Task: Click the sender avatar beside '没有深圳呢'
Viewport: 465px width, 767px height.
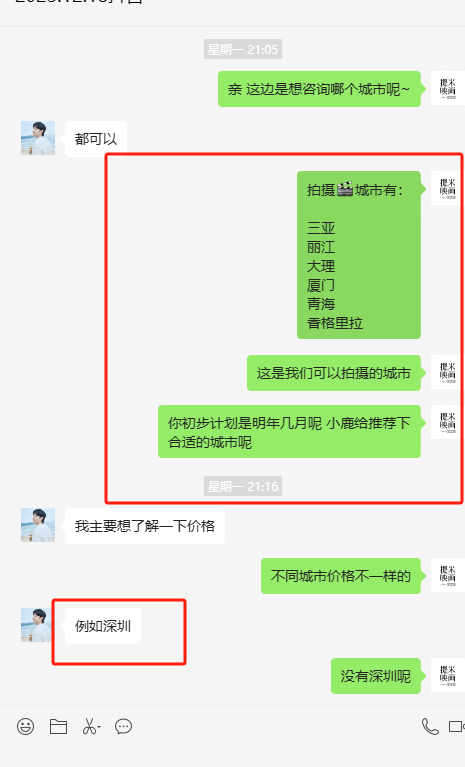Action: pos(447,675)
